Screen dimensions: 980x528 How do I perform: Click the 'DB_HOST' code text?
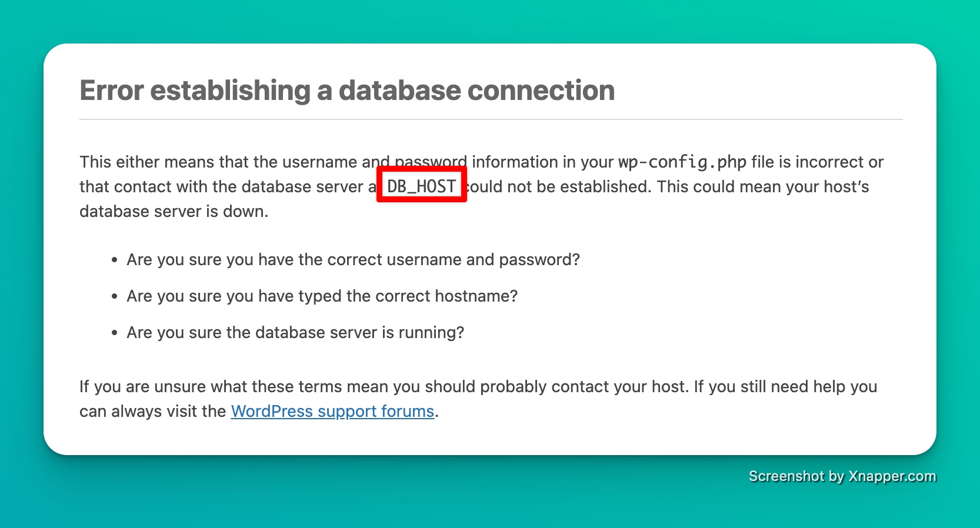pyautogui.click(x=421, y=186)
